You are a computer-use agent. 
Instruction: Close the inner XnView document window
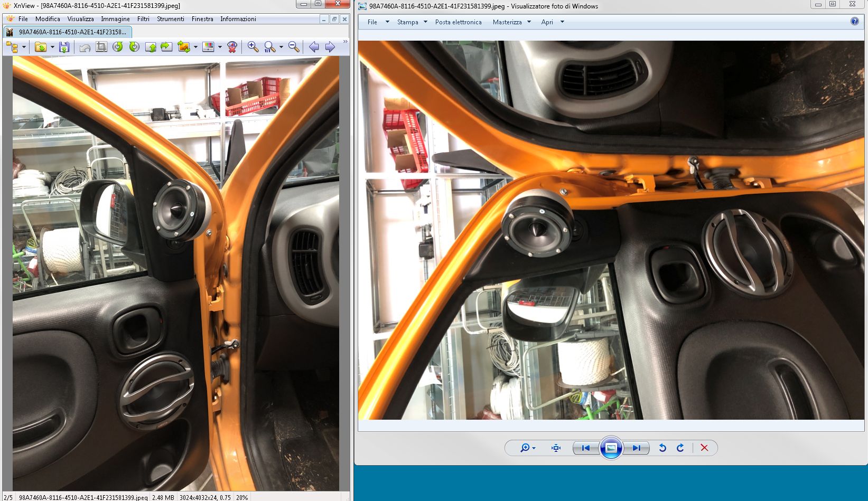coord(344,19)
